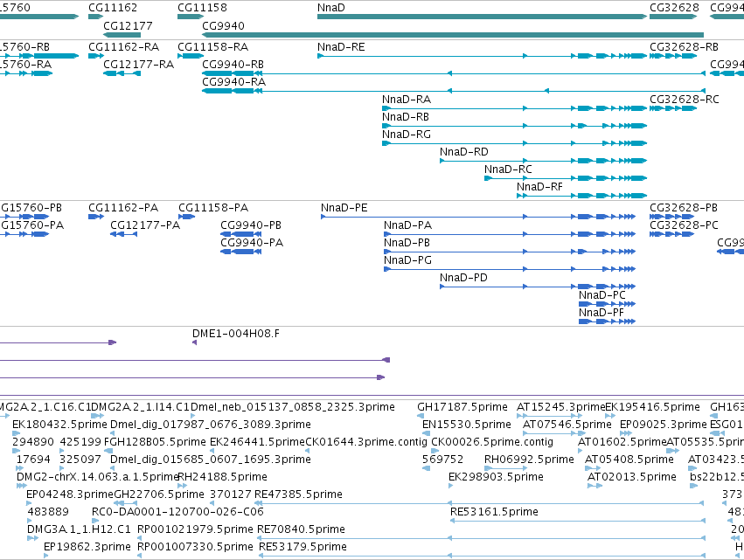
Task: Select EST AT02013.5prime
Action: (x=595, y=486)
